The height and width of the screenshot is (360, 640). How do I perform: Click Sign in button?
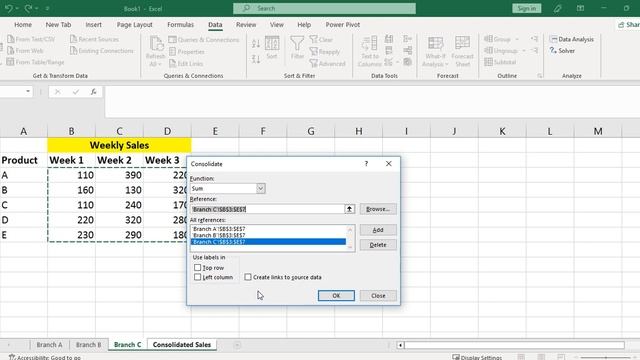point(527,8)
